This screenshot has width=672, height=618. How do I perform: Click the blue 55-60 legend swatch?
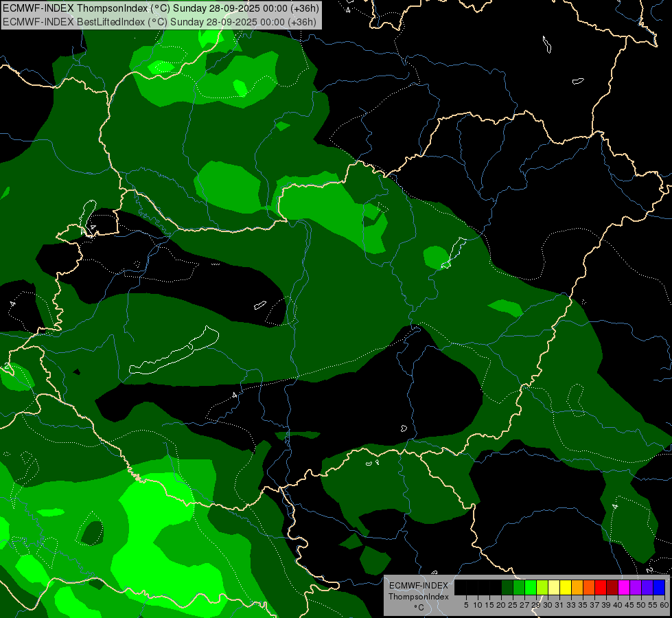pos(659,587)
